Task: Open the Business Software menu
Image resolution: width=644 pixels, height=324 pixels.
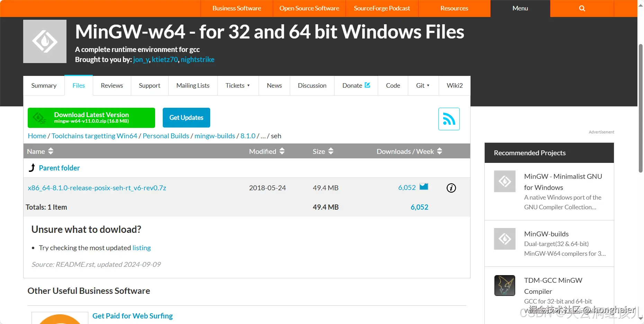Action: [237, 8]
